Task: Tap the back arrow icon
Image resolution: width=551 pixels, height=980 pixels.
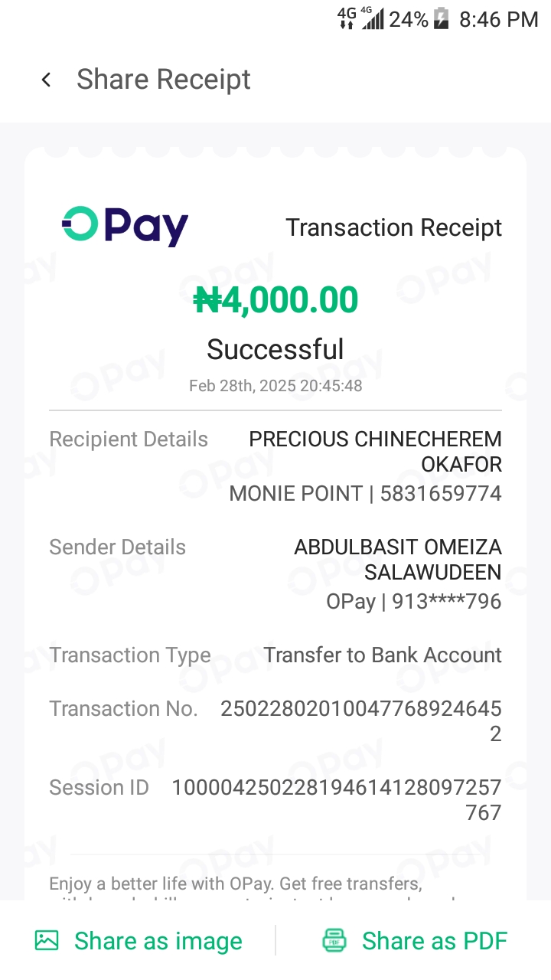Action: [x=47, y=80]
